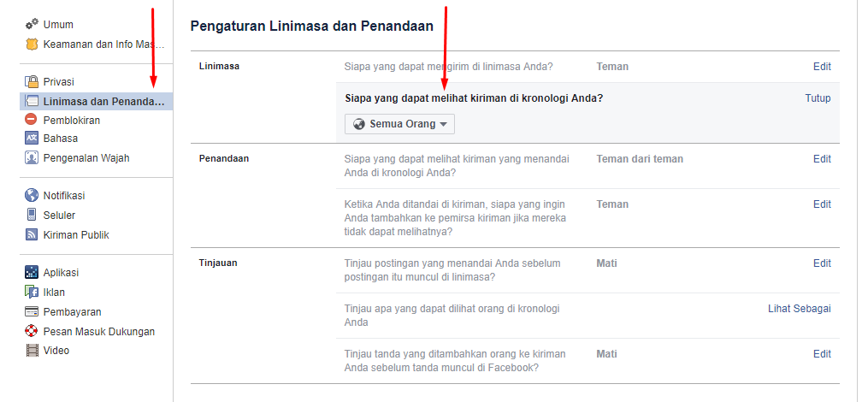The image size is (868, 402).
Task: Edit the Teman dari teman tagging setting
Action: (x=822, y=159)
